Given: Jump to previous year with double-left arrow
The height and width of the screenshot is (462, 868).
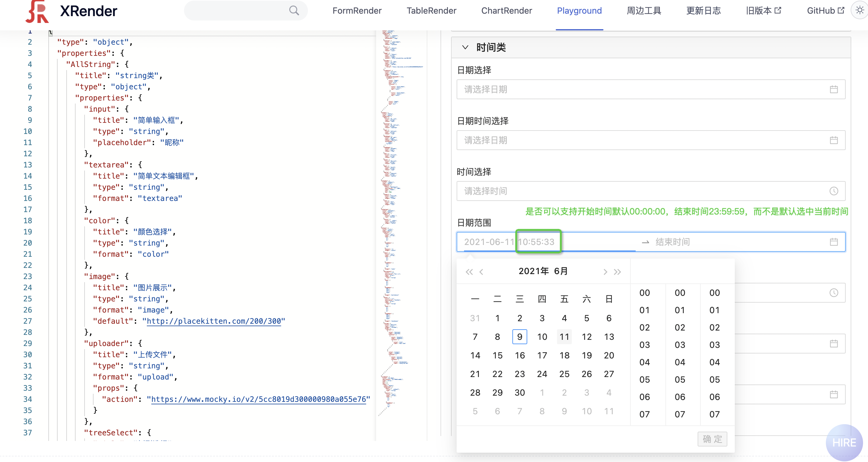Looking at the screenshot, I should [x=469, y=272].
